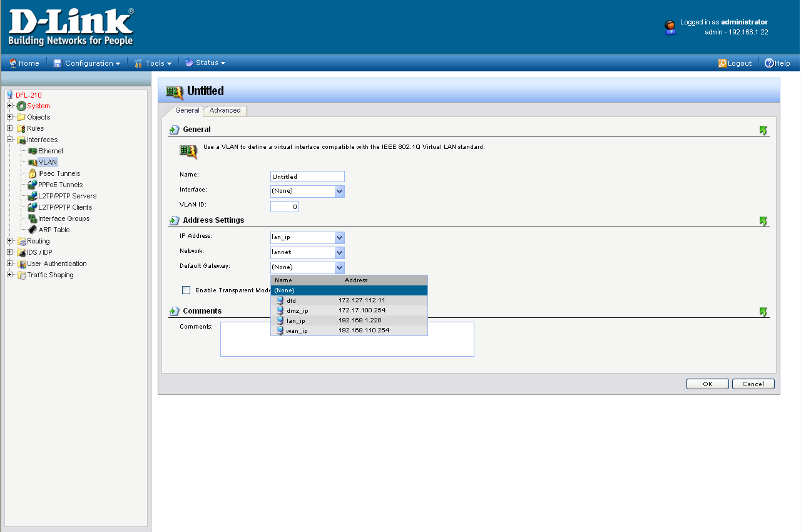Choose dmz_ip from the gateway list
Viewport: 801px width, 532px height.
297,310
